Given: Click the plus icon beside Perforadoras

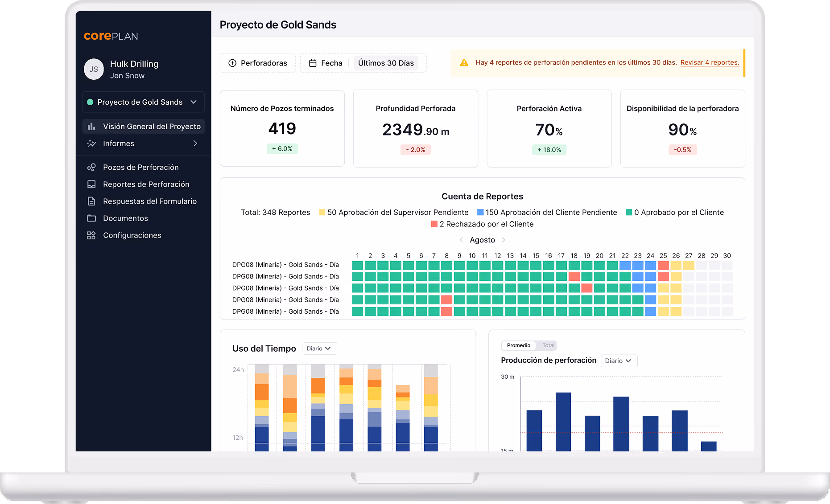Looking at the screenshot, I should (232, 63).
